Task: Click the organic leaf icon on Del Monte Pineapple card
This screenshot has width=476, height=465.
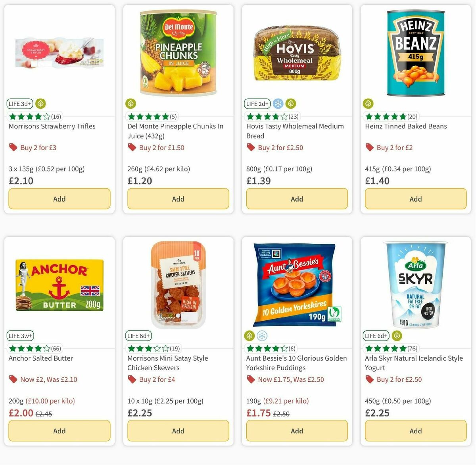Action: (131, 103)
